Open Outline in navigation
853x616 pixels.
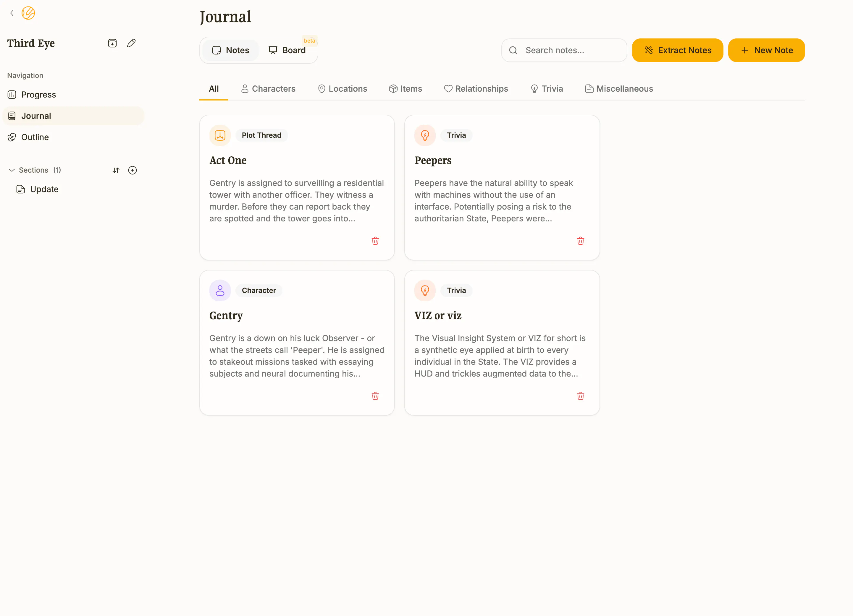[73, 137]
